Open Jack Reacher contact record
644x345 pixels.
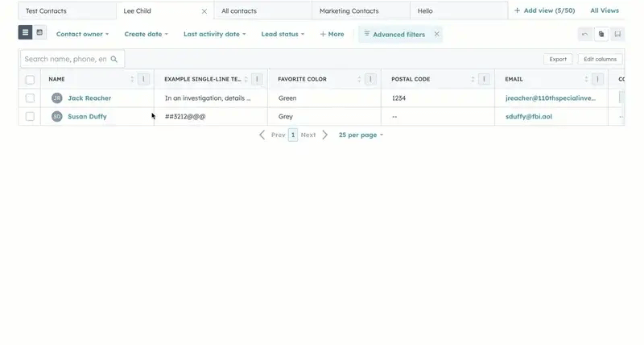89,98
